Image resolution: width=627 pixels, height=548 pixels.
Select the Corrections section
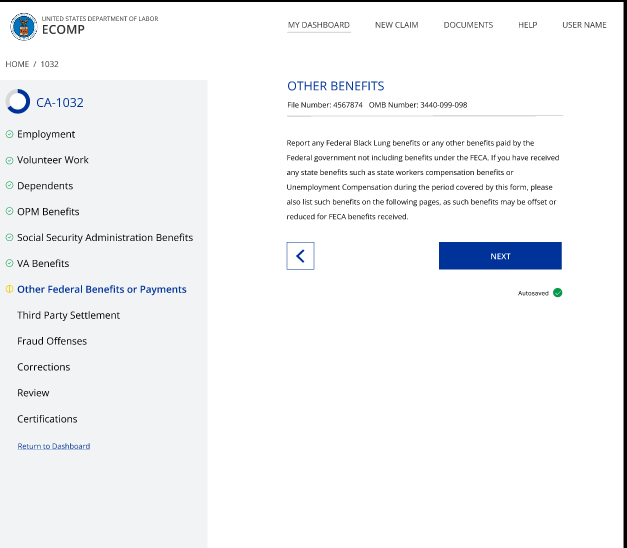(44, 367)
